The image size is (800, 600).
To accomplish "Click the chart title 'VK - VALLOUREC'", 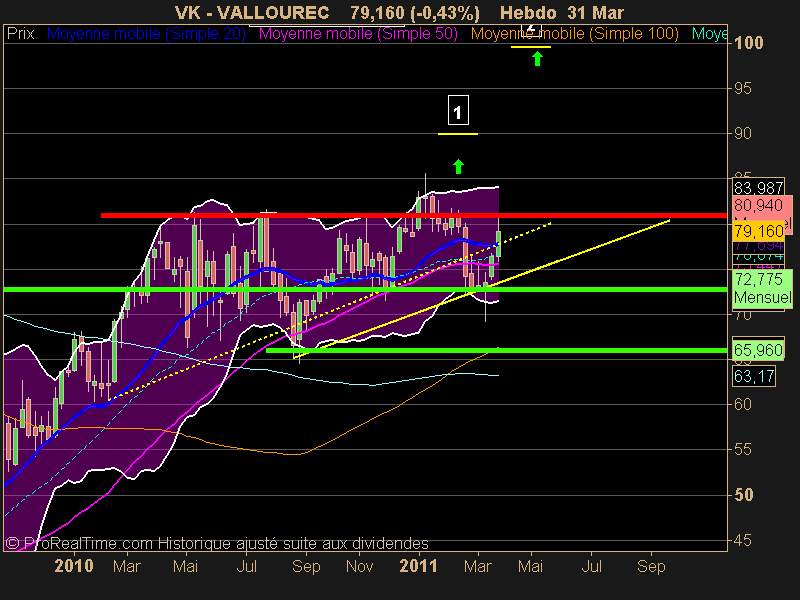I will [x=252, y=12].
